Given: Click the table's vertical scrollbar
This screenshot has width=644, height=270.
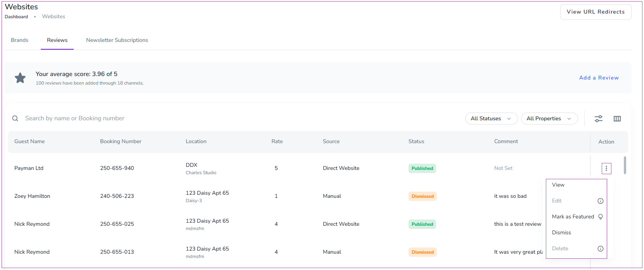Looking at the screenshot, I should pos(625,165).
